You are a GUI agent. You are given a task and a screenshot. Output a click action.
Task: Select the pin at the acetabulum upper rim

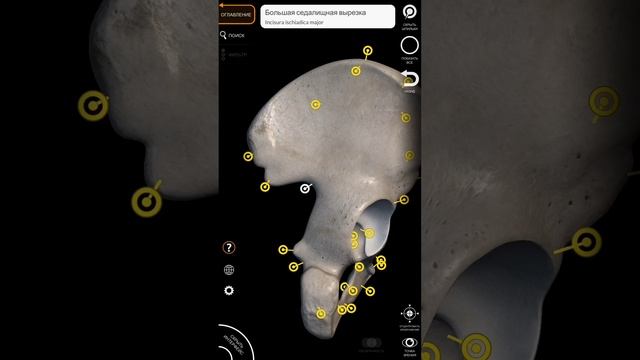(404, 200)
